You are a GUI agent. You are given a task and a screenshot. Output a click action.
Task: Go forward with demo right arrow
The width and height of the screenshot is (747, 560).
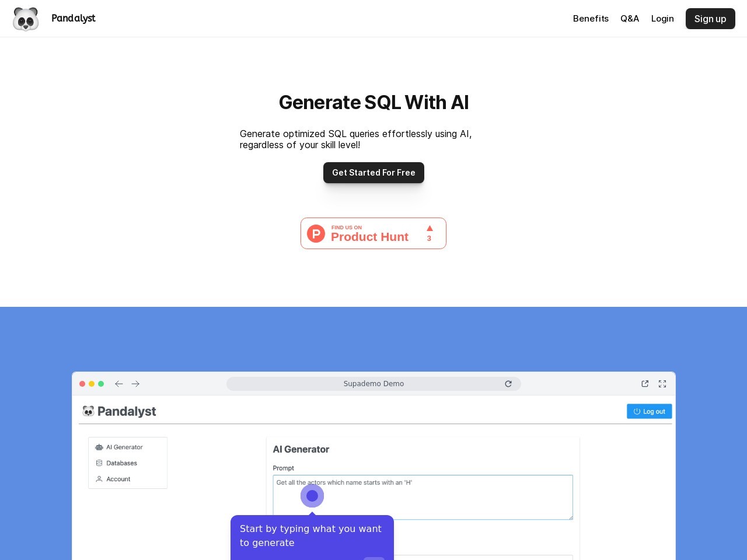135,384
